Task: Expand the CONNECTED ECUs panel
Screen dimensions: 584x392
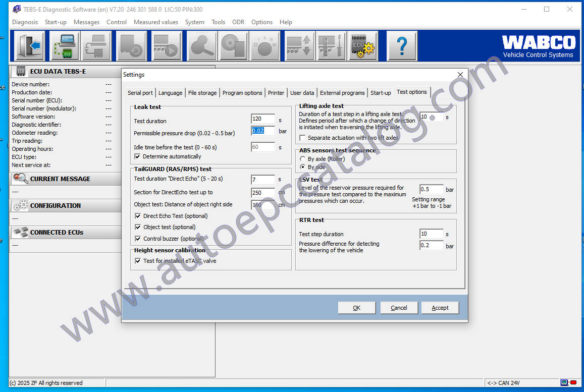Action: coord(66,232)
